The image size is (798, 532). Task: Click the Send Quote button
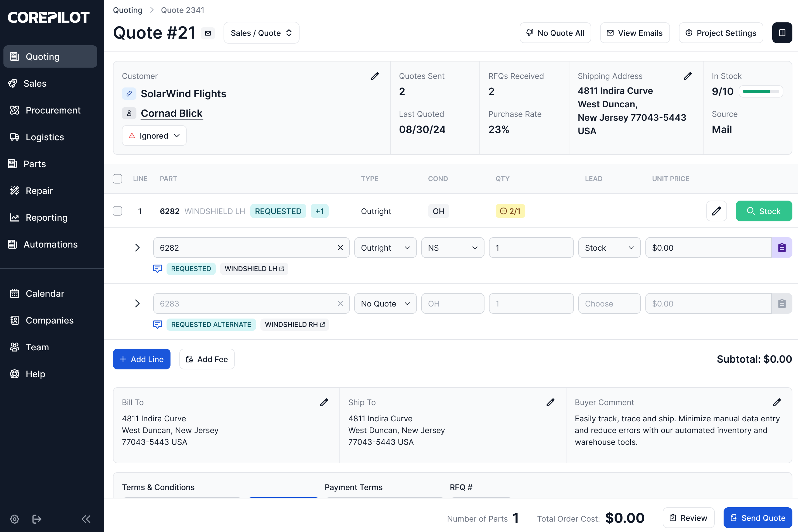pos(757,518)
